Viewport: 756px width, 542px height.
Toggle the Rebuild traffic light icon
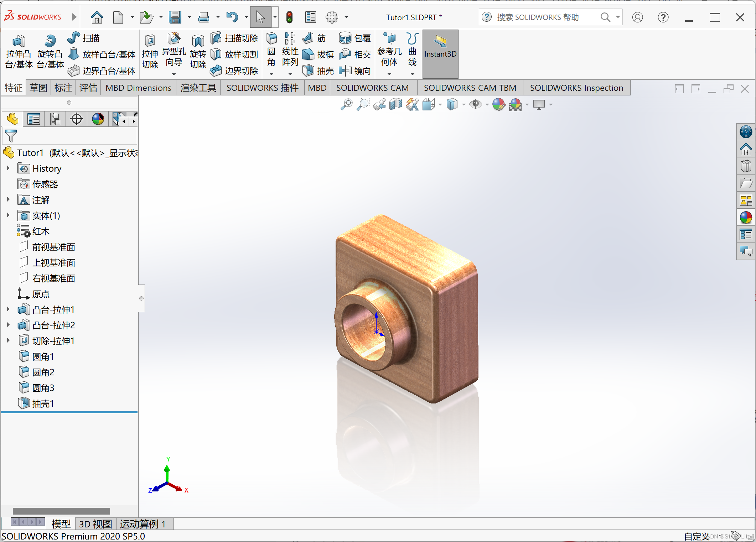tap(290, 17)
